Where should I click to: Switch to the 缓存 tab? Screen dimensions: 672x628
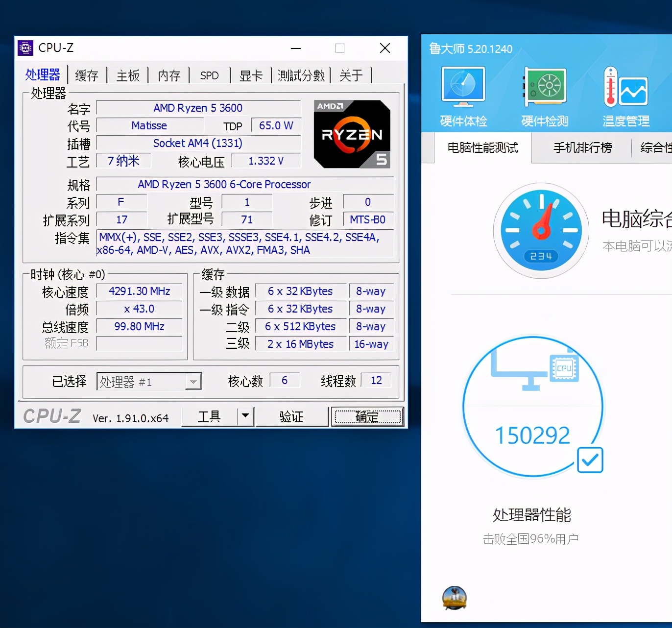click(87, 75)
